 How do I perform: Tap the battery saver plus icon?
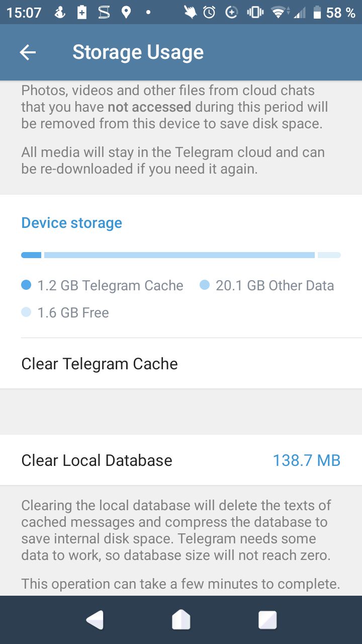tap(82, 13)
